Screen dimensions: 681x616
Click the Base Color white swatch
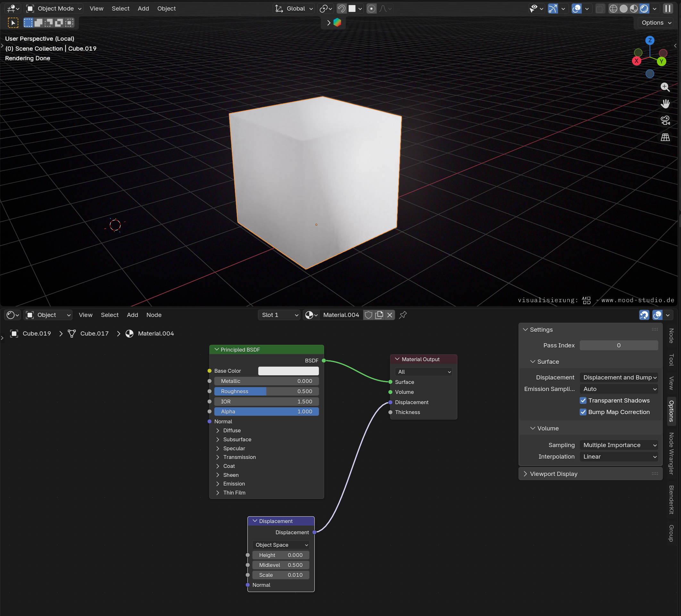click(x=288, y=371)
